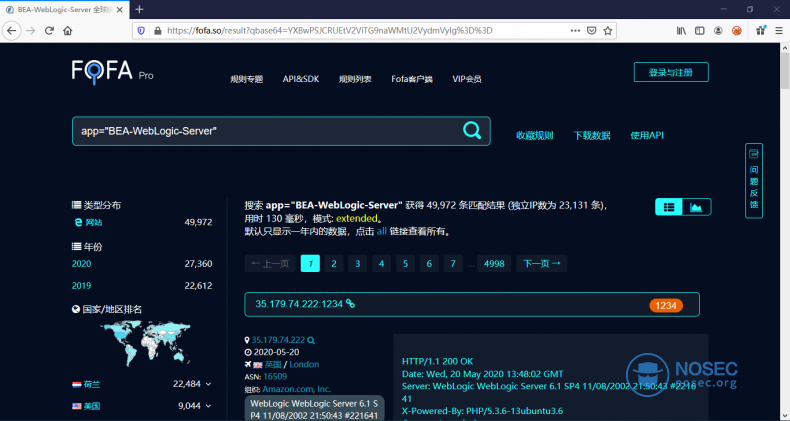Viewport: 790px width, 421px height.
Task: Click the 登录与注册 login button
Action: coord(671,72)
